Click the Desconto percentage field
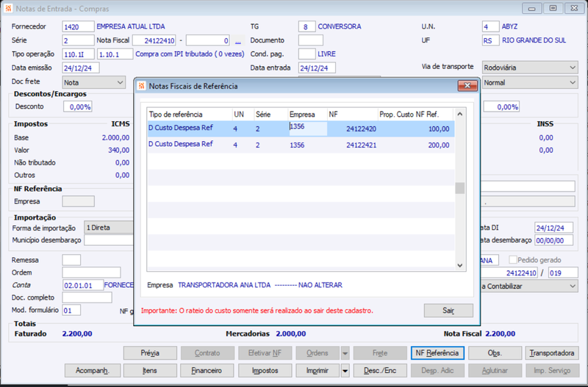 78,106
